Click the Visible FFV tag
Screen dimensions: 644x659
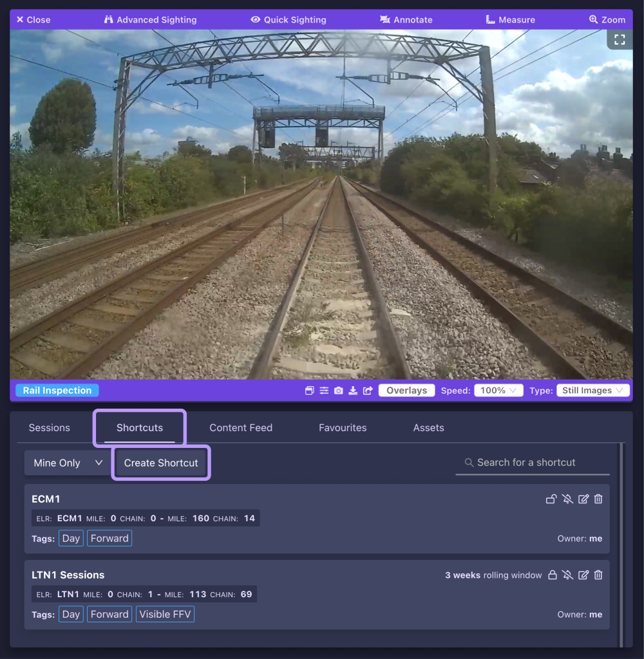tap(165, 615)
